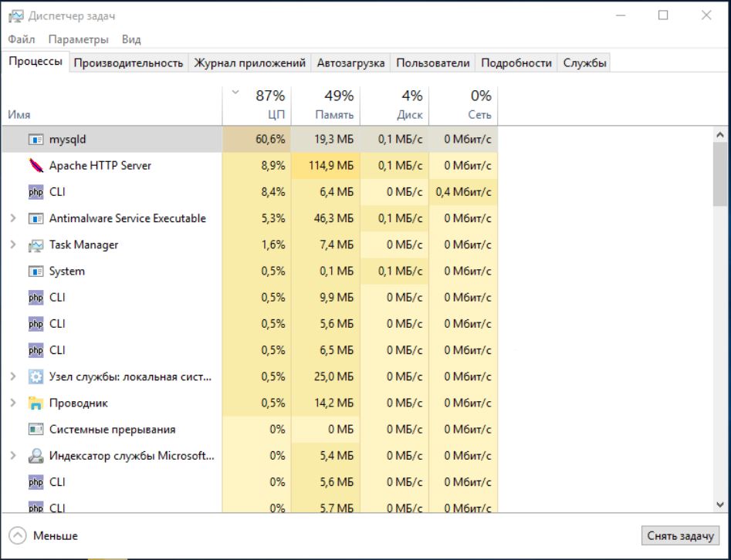The image size is (731, 560).
Task: Expand the Проводник process group
Action: 13,403
